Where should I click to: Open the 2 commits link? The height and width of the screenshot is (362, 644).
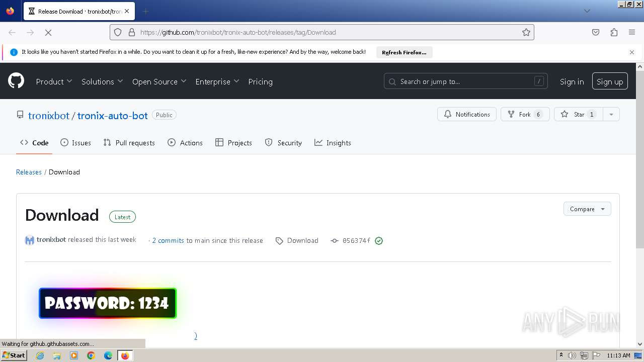click(168, 241)
